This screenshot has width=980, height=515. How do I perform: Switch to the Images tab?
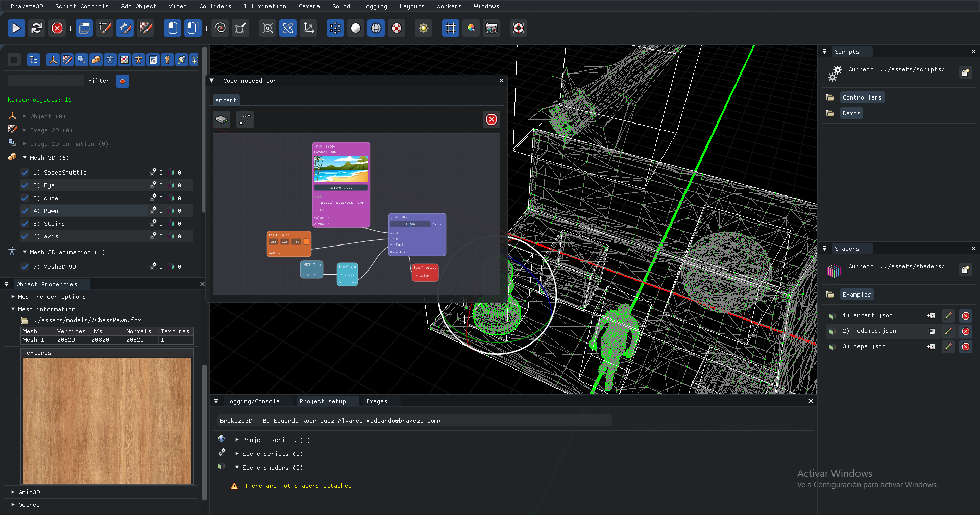click(x=377, y=401)
